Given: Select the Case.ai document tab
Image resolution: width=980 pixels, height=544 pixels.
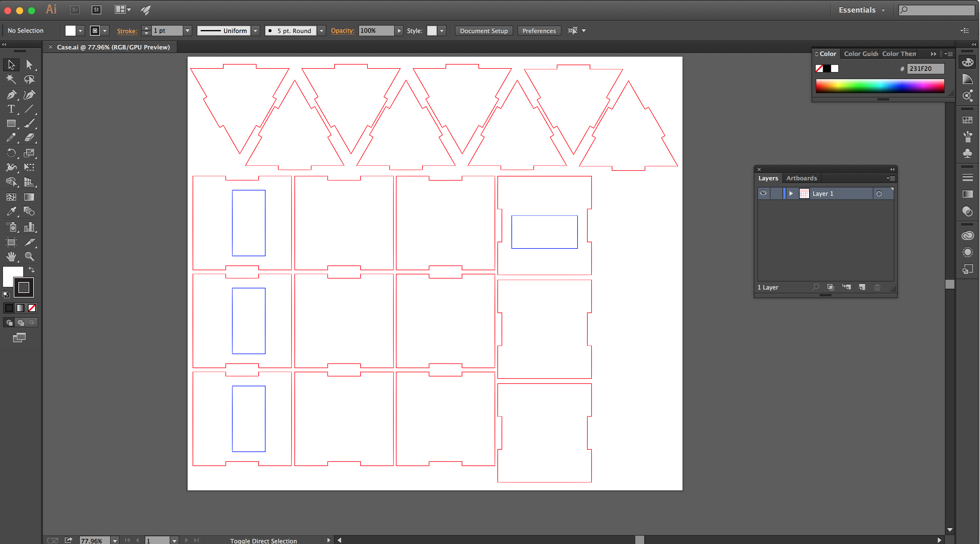Looking at the screenshot, I should click(113, 47).
